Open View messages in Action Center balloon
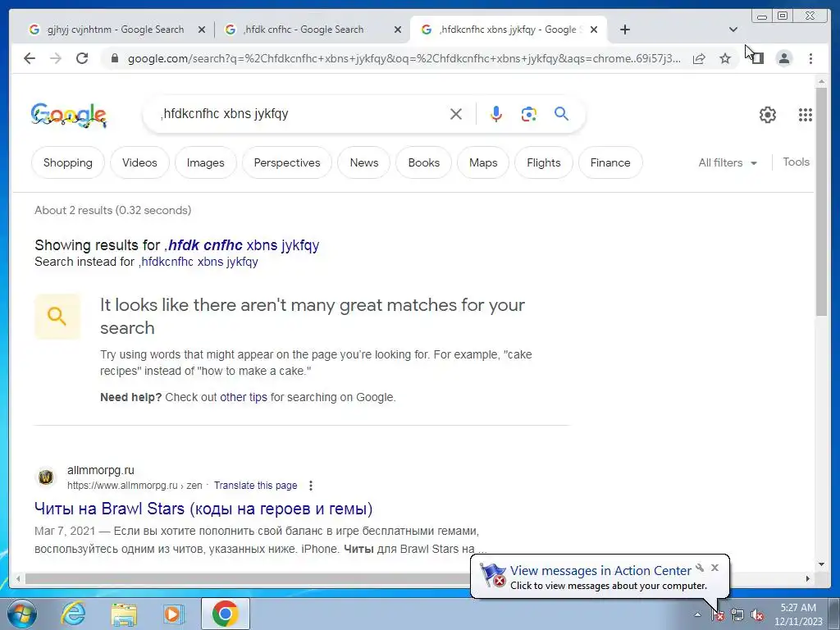 point(600,571)
